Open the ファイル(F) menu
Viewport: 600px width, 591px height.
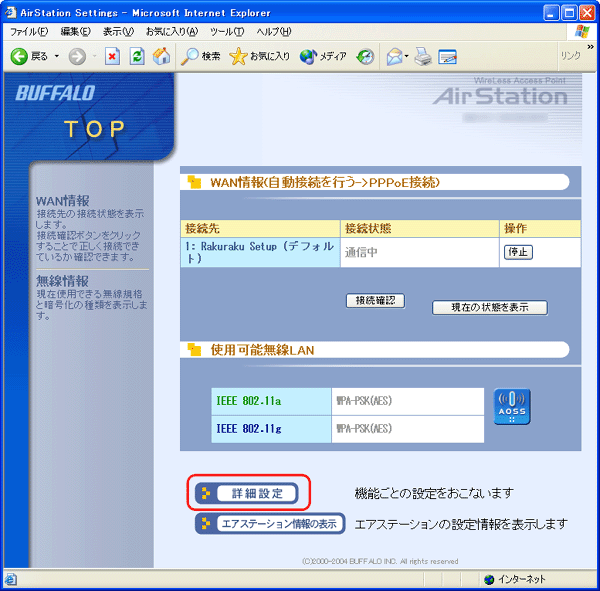point(29,32)
